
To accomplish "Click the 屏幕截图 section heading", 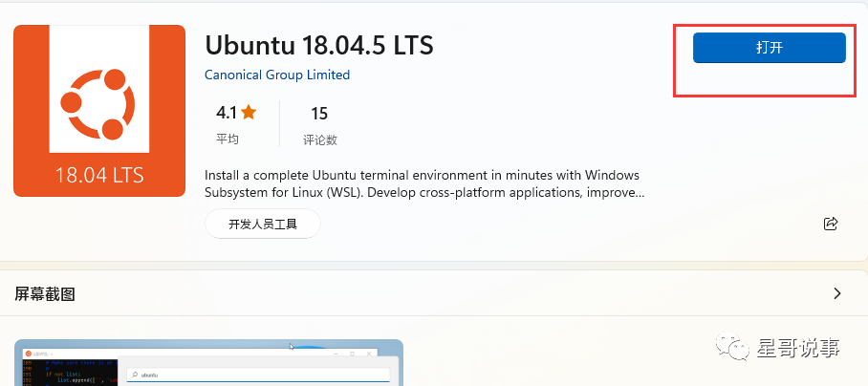I will [x=45, y=294].
